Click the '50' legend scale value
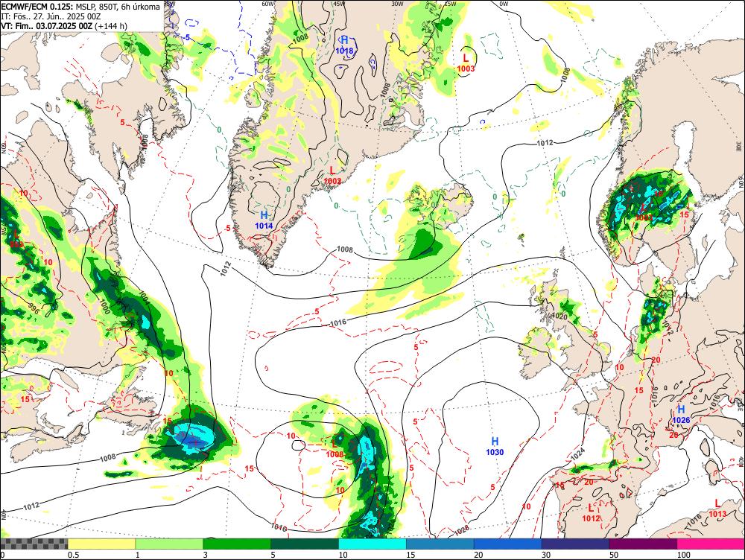 (613, 555)
